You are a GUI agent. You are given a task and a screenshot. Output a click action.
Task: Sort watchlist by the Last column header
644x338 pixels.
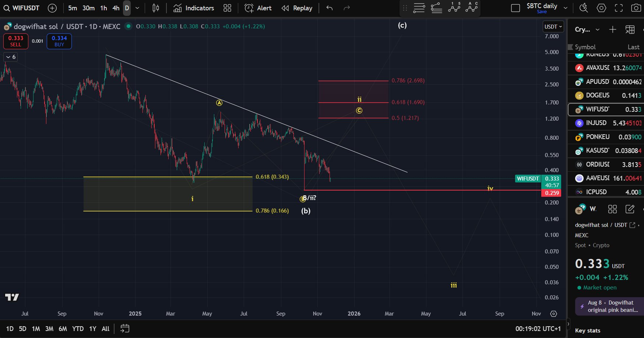click(633, 47)
